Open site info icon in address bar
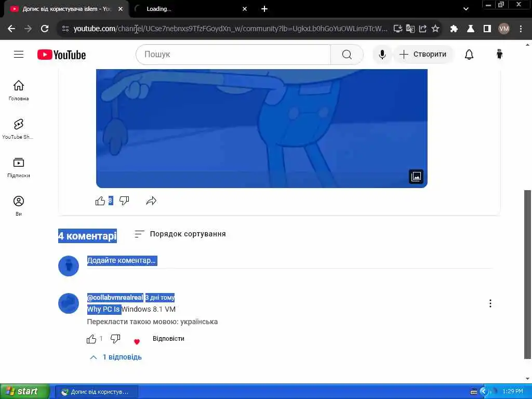Screen dimensions: 532x399 point(65,29)
